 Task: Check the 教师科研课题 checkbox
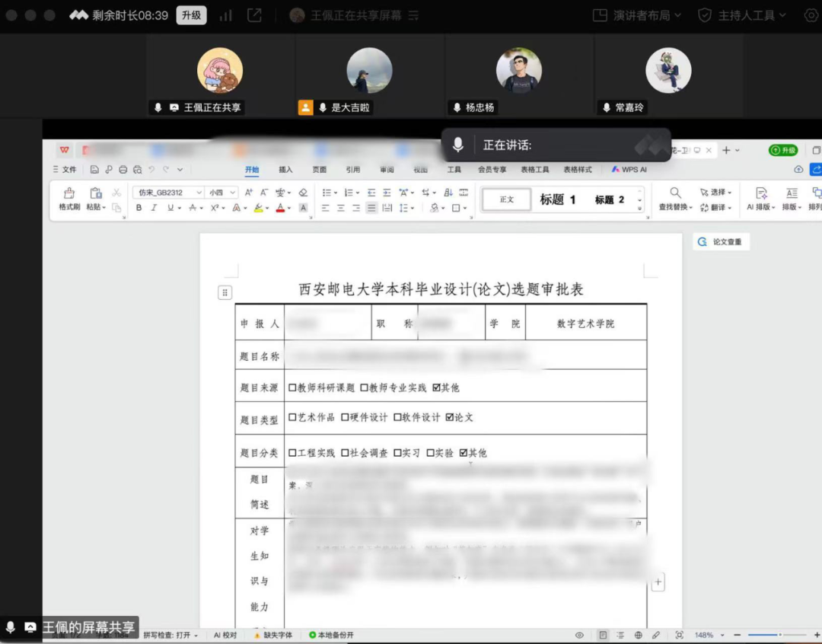pyautogui.click(x=292, y=387)
